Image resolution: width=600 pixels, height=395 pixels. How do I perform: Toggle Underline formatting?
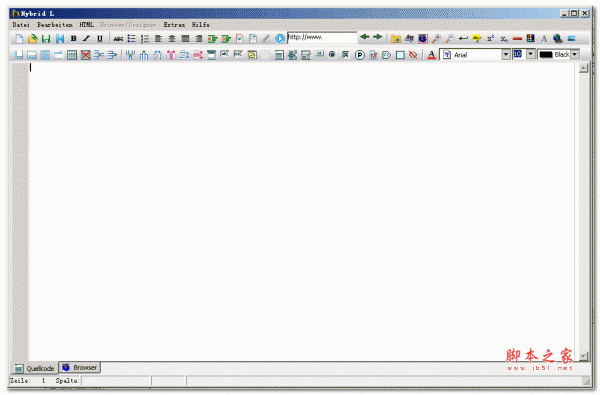tap(100, 39)
